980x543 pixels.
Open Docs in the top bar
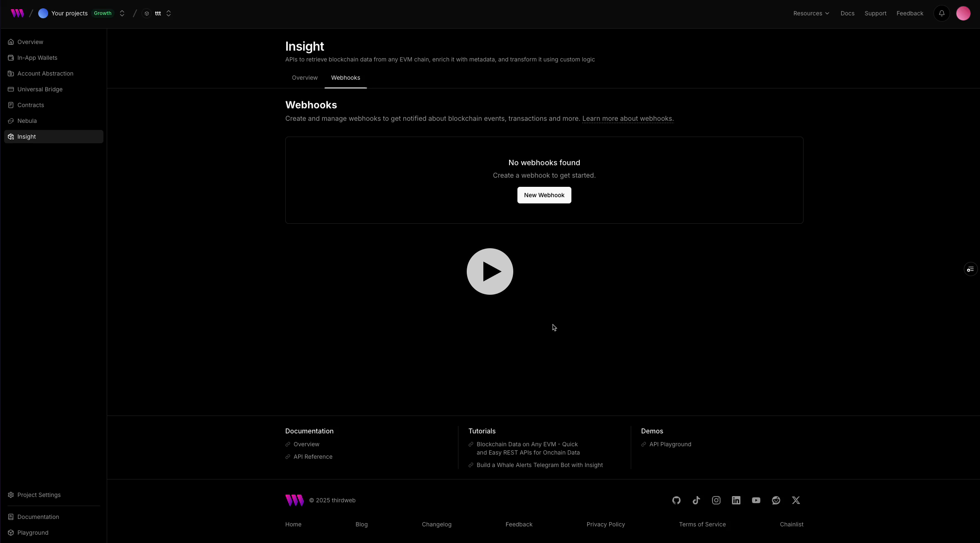click(848, 13)
